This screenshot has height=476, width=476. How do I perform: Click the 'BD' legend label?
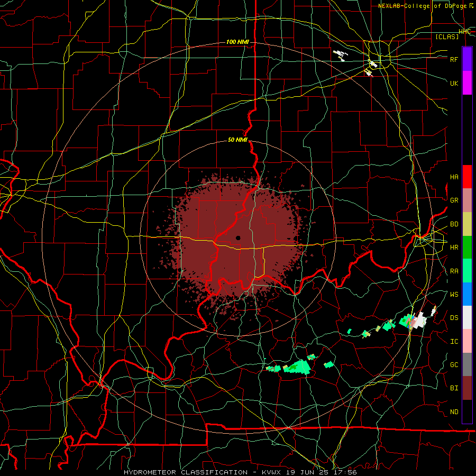click(454, 224)
